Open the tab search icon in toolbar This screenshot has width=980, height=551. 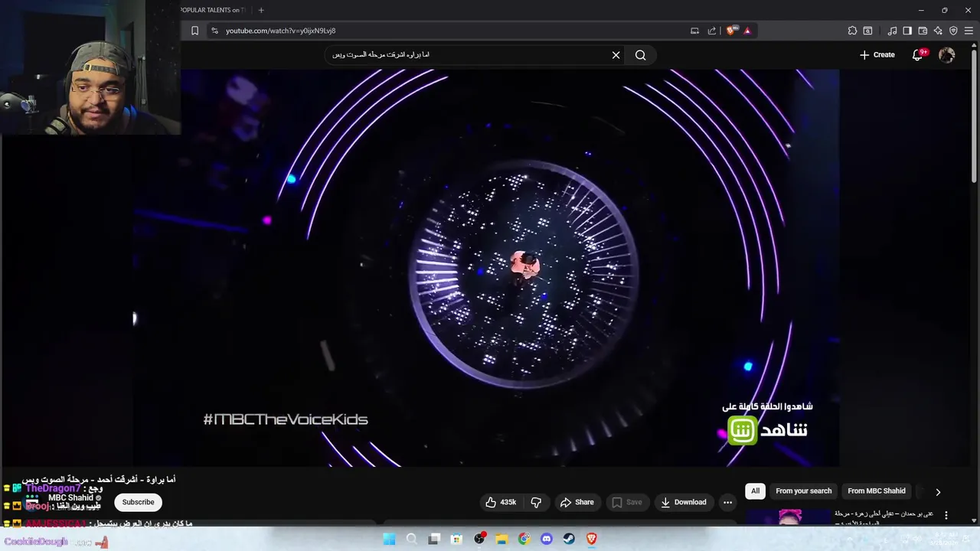(x=867, y=31)
